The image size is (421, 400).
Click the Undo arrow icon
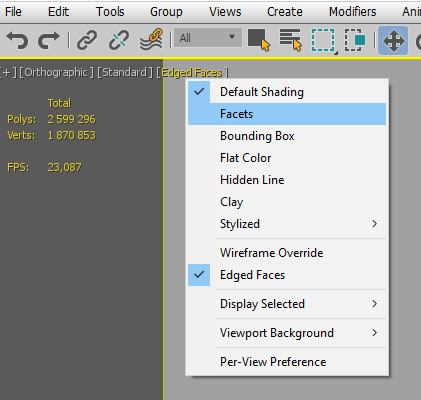tap(17, 40)
